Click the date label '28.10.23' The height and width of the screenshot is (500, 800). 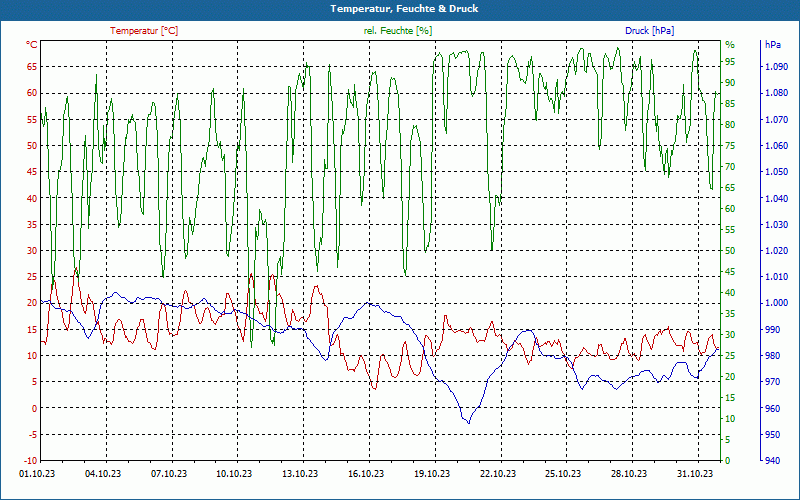click(x=630, y=473)
